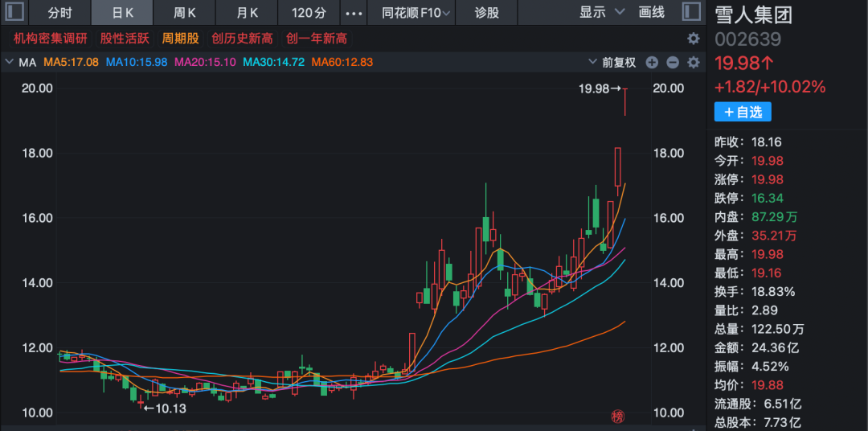
Task: Select the 120分 period tab
Action: [x=309, y=13]
